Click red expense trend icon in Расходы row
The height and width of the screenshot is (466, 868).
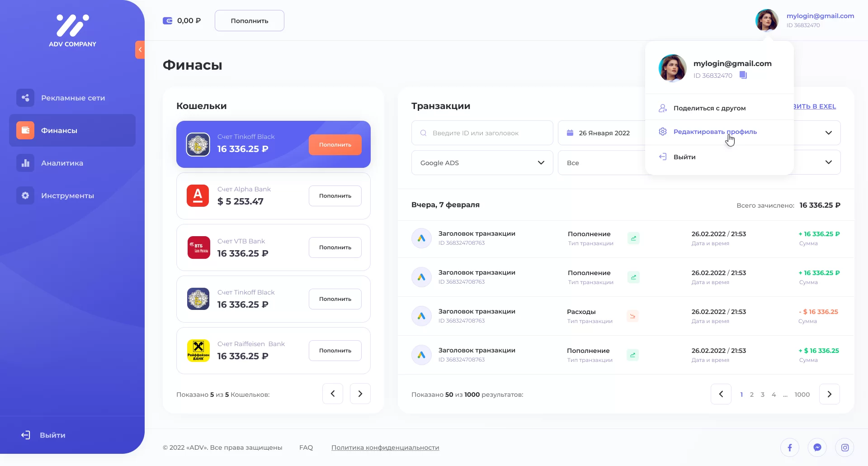tap(632, 316)
